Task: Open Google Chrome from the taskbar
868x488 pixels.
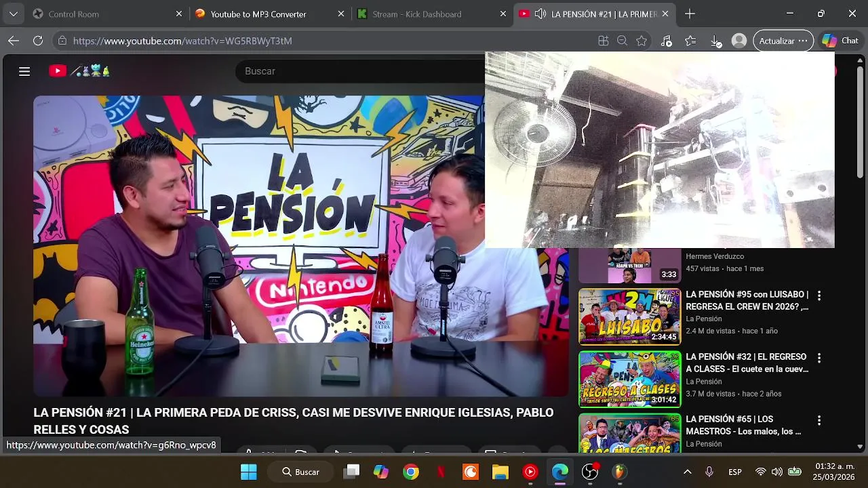Action: (411, 472)
